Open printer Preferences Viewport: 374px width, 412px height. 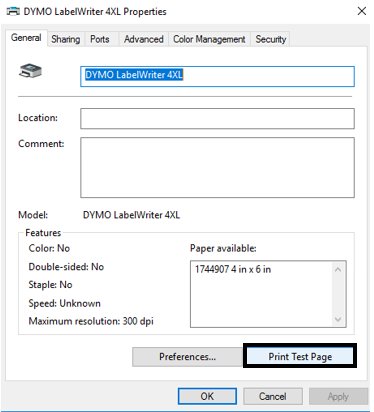pos(187,357)
